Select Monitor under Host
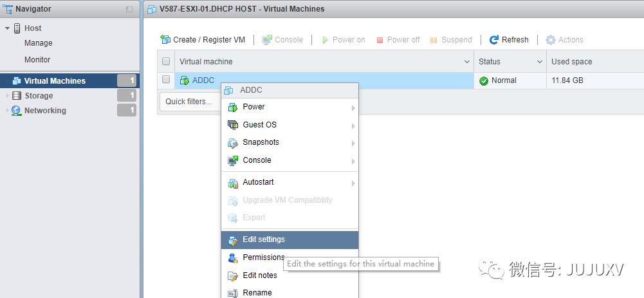 click(x=37, y=60)
